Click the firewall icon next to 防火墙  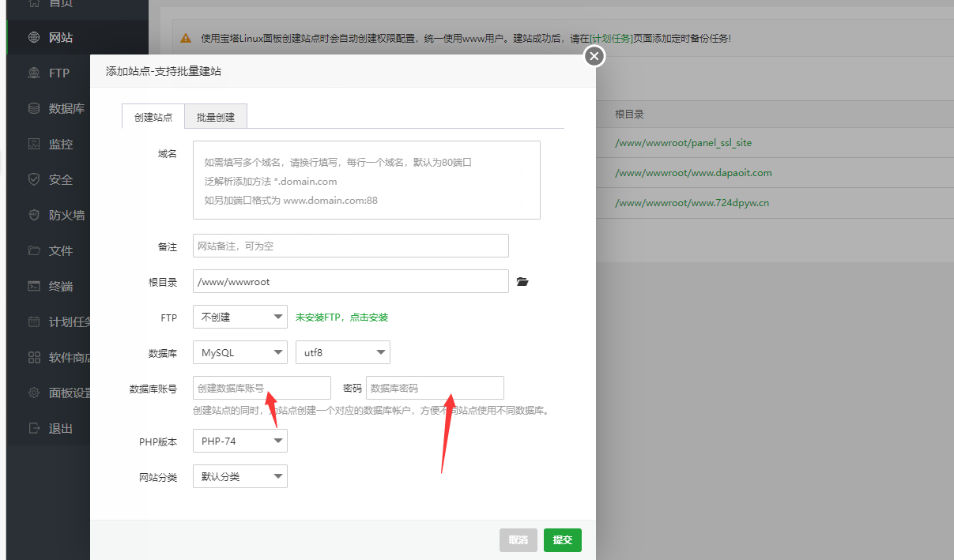(34, 215)
